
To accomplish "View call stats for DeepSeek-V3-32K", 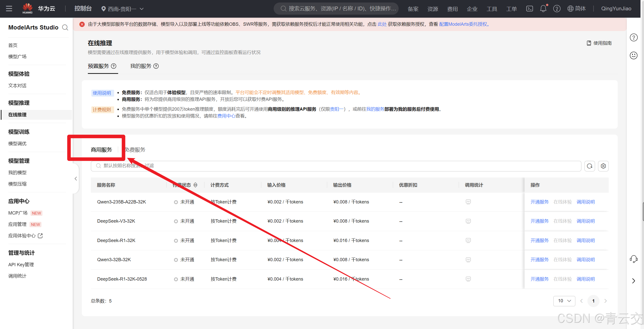I will (468, 221).
